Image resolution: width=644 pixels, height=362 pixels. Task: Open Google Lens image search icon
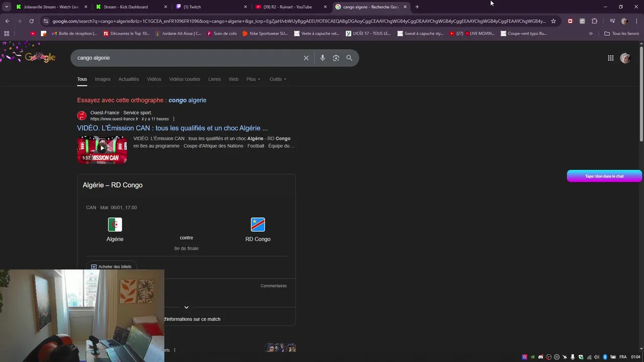pos(336,58)
